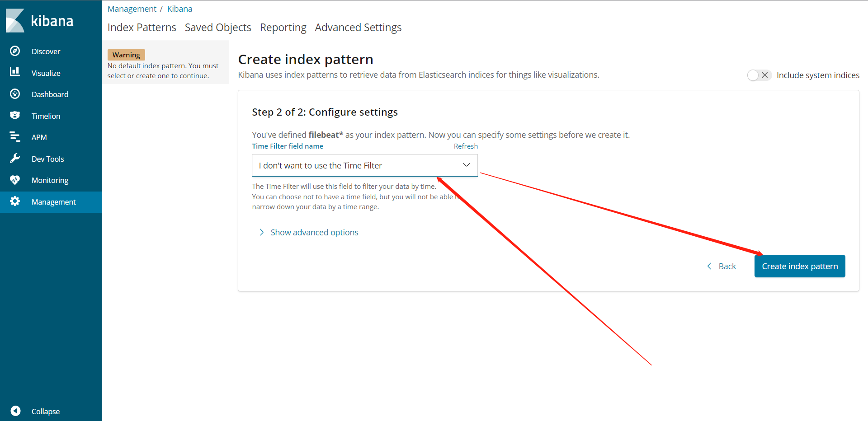The width and height of the screenshot is (868, 421).
Task: Click the Create index pattern button
Action: point(800,266)
